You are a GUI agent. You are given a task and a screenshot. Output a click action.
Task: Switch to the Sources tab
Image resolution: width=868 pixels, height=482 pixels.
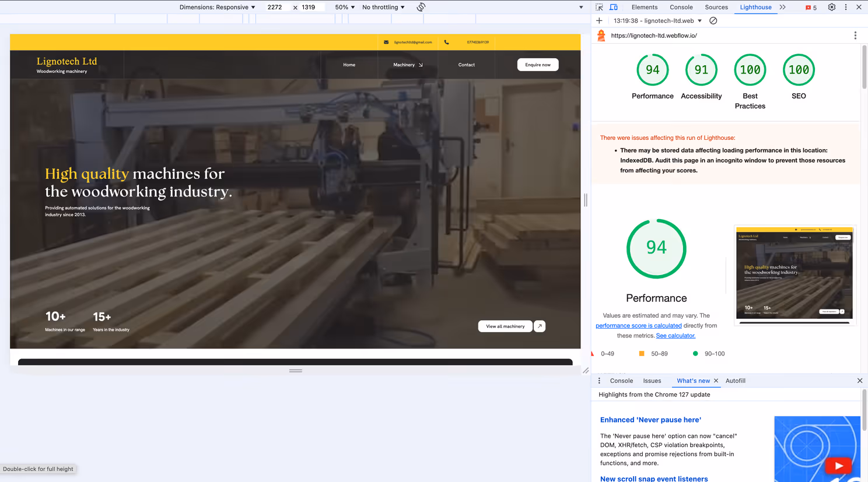[716, 7]
